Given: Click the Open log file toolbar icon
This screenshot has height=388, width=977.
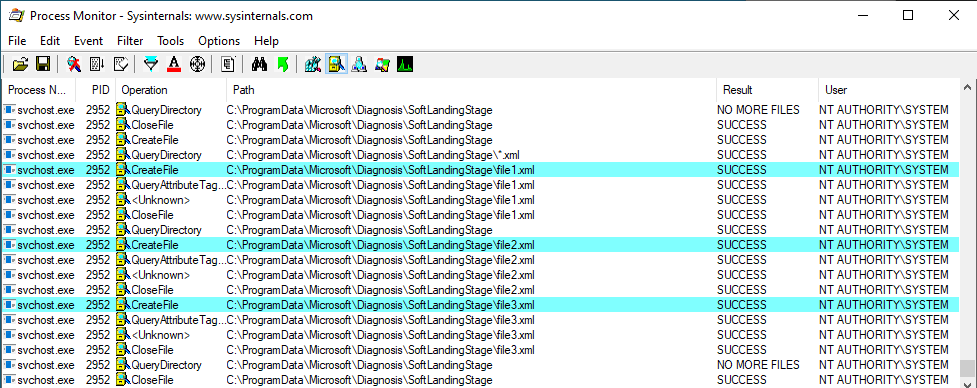Looking at the screenshot, I should [21, 64].
